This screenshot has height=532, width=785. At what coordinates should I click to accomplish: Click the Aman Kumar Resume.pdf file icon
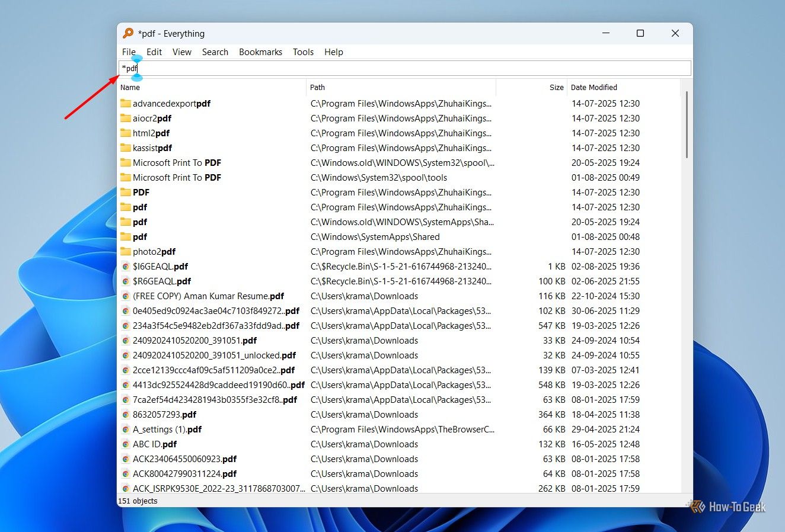[126, 296]
